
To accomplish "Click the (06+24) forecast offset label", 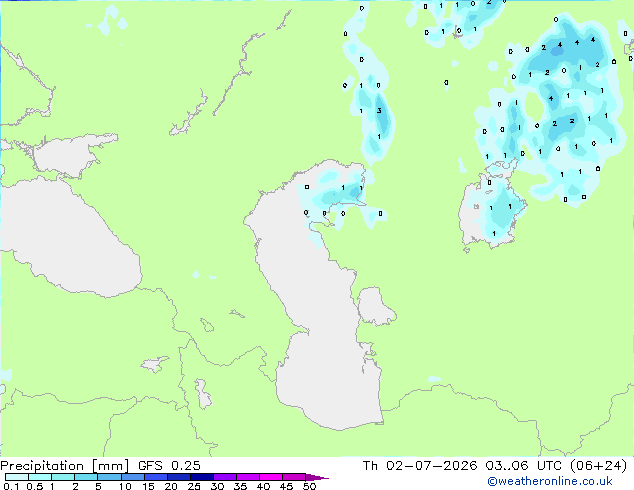I will (599, 466).
